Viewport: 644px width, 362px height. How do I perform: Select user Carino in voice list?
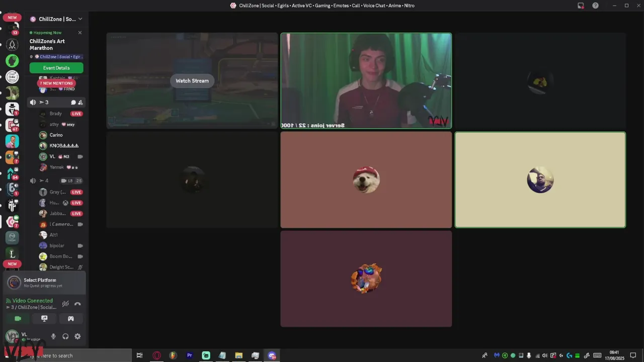click(61, 135)
